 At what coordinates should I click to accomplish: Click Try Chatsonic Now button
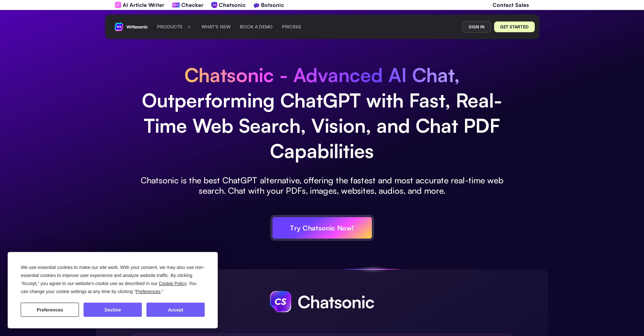coord(322,227)
